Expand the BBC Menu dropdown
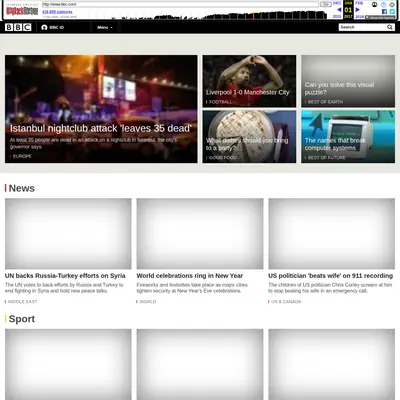This screenshot has height=400, width=400. point(105,27)
